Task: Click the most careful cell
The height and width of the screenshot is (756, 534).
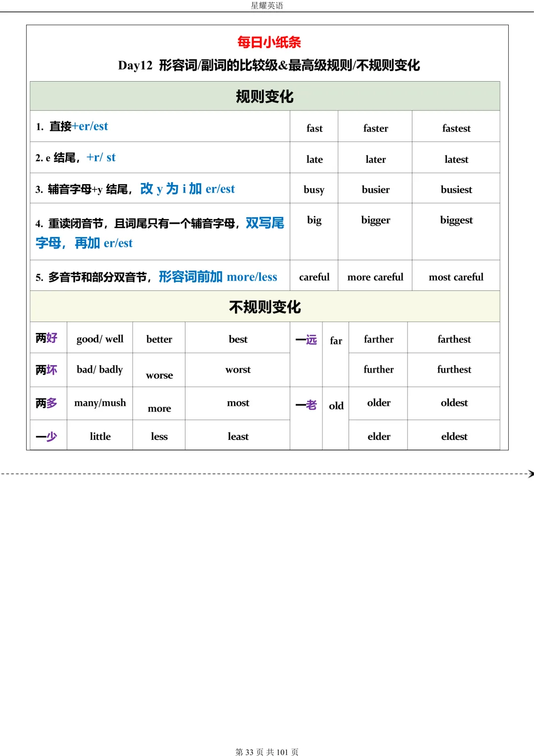Action: [455, 277]
